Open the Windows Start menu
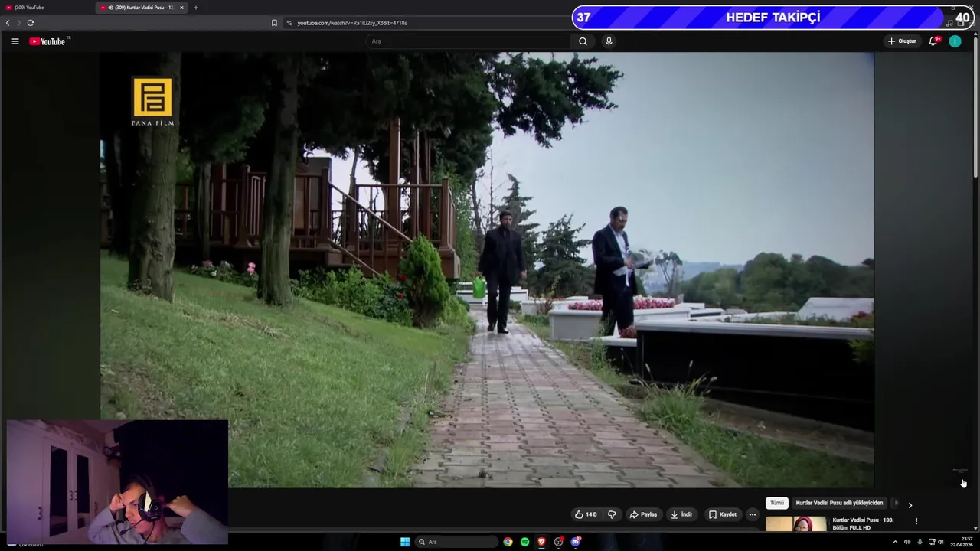Viewport: 980px width, 551px height. tap(405, 542)
